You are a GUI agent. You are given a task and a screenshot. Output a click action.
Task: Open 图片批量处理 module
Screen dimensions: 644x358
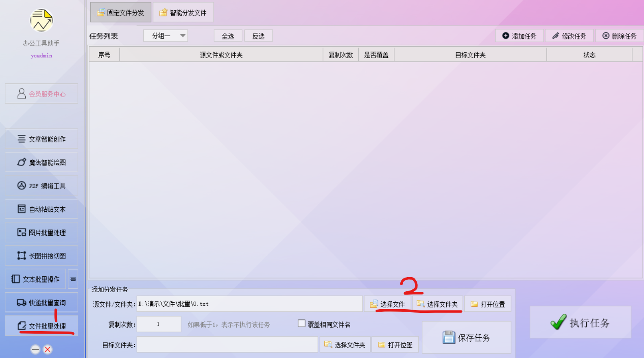pos(41,232)
